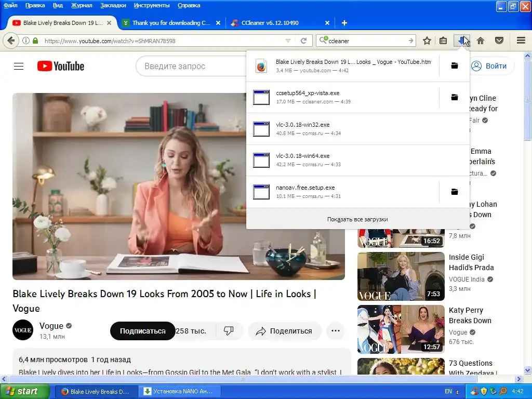
Task: Open the Windows start button
Action: pyautogui.click(x=25, y=391)
